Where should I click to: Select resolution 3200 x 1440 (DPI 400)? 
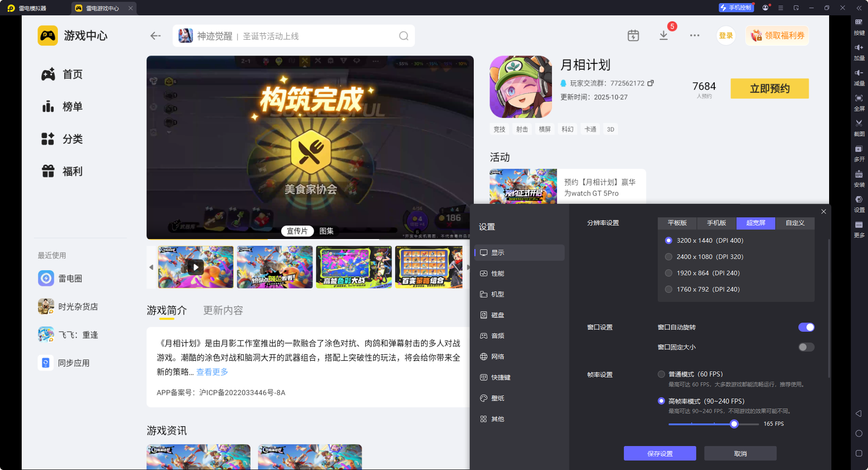705,240
